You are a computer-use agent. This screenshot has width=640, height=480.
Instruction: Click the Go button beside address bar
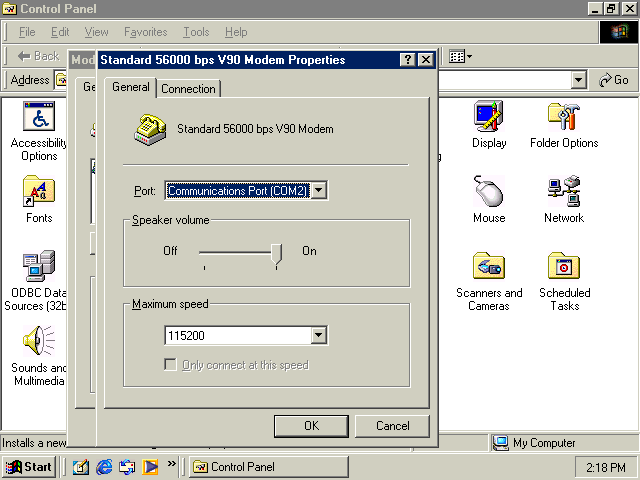point(613,80)
